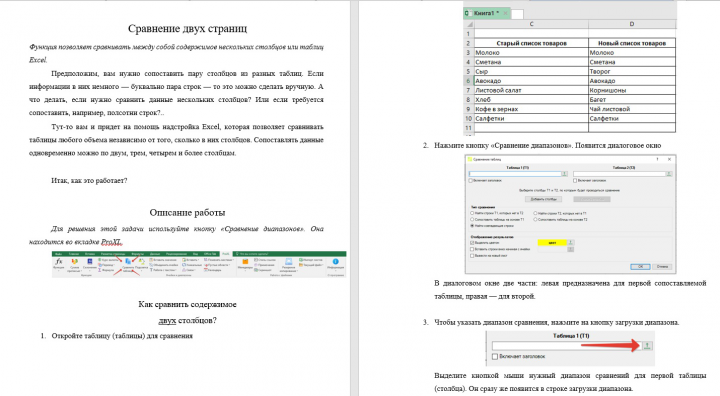Click 'Добавить столбцы' button in dialog
The image size is (720, 396).
(x=544, y=199)
